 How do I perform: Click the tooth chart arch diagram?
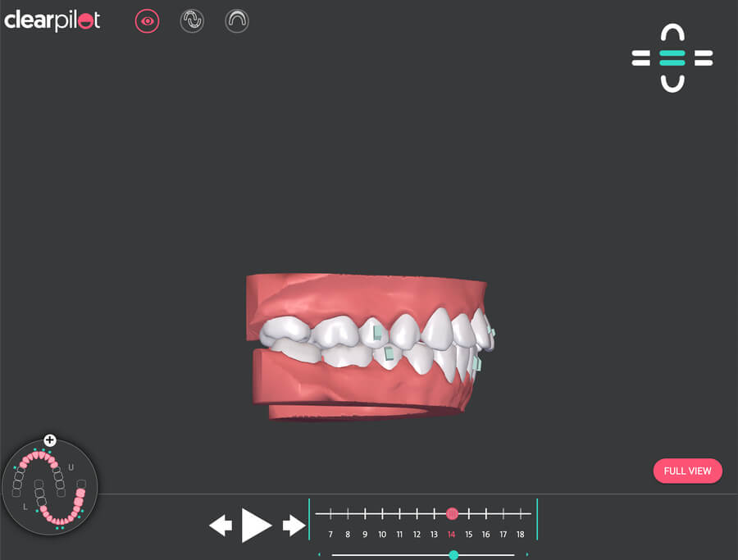point(50,488)
